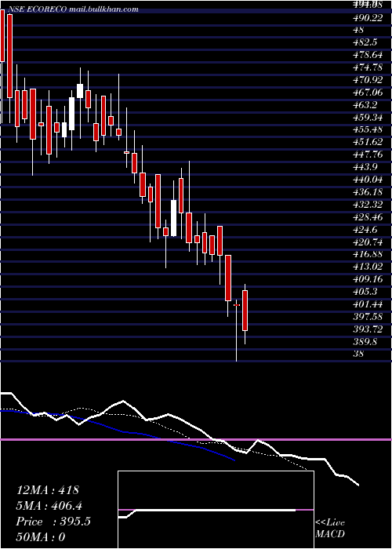Click the Price : 395.5 reading
Image resolution: width=392 pixels, height=549 pixels.
click(x=53, y=522)
